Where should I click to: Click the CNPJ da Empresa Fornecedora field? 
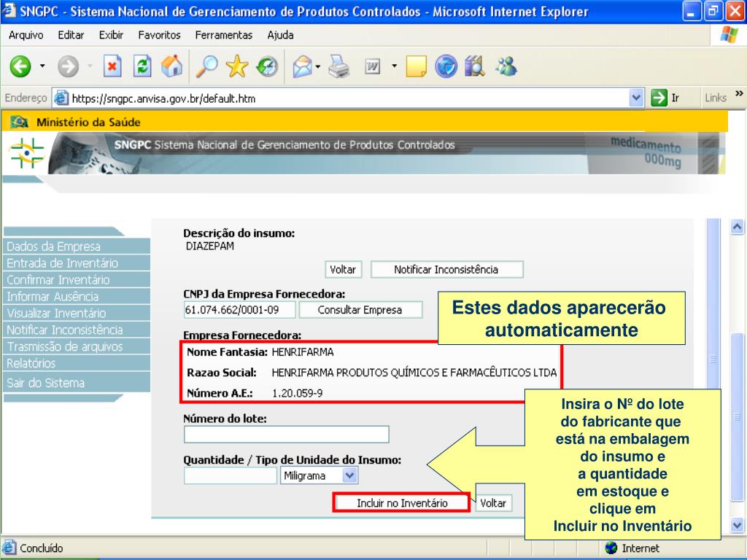(239, 310)
